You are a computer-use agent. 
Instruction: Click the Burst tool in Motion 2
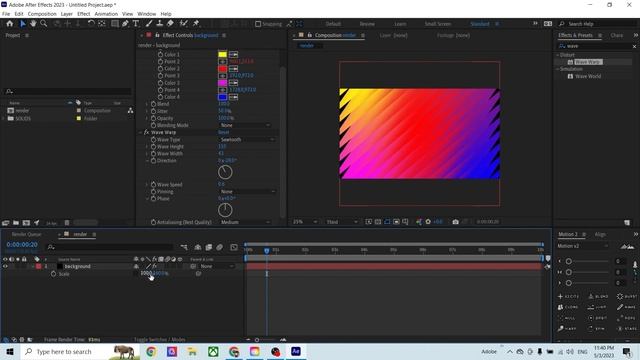click(x=627, y=296)
